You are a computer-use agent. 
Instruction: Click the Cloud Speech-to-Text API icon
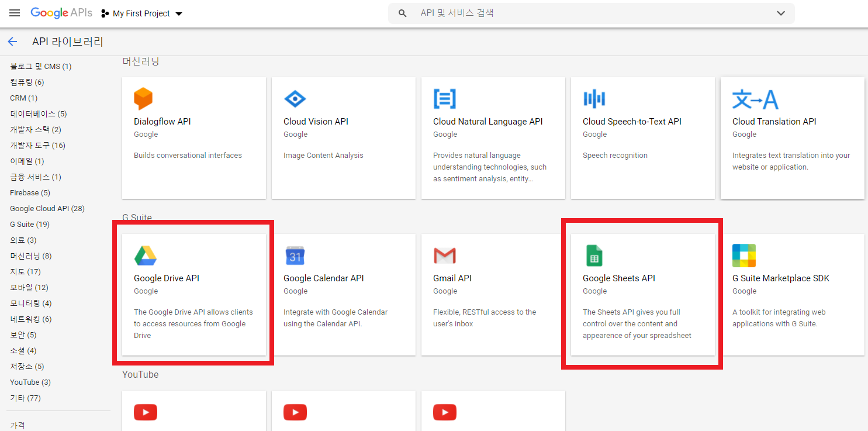594,99
